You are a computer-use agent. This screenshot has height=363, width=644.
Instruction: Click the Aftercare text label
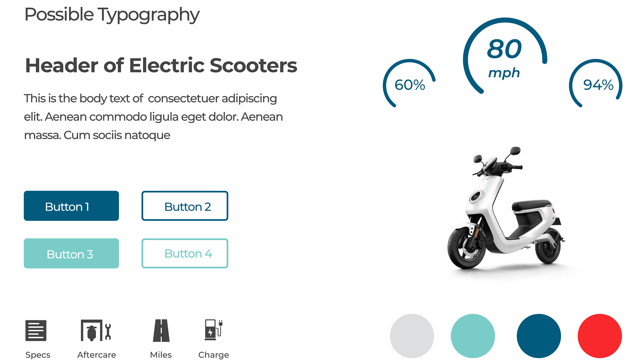coord(97,355)
